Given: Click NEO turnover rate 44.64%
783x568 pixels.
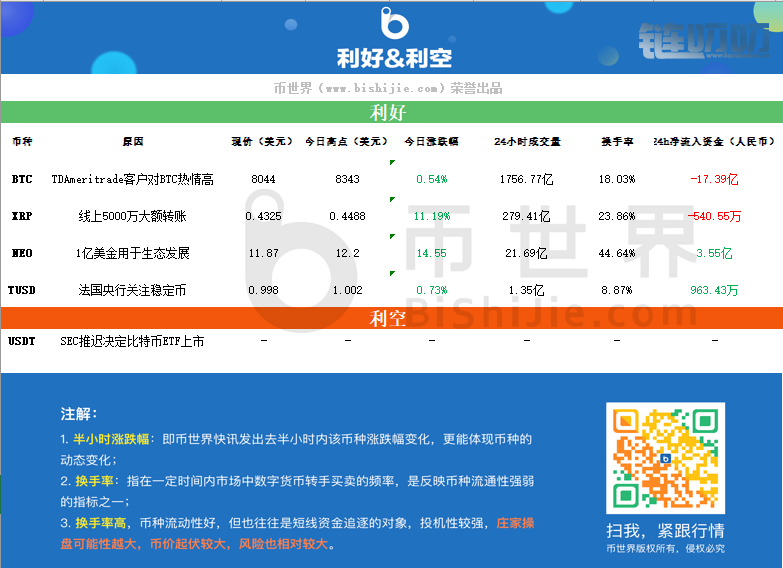Looking at the screenshot, I should tap(617, 253).
